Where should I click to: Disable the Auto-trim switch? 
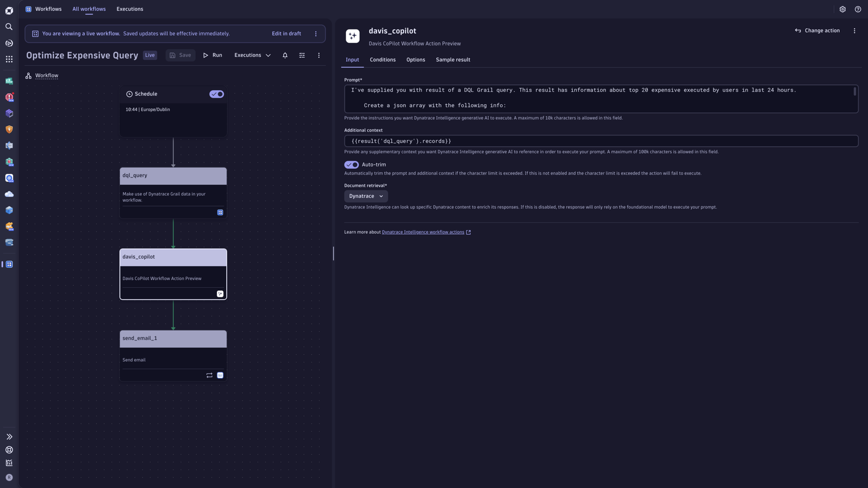pyautogui.click(x=352, y=165)
